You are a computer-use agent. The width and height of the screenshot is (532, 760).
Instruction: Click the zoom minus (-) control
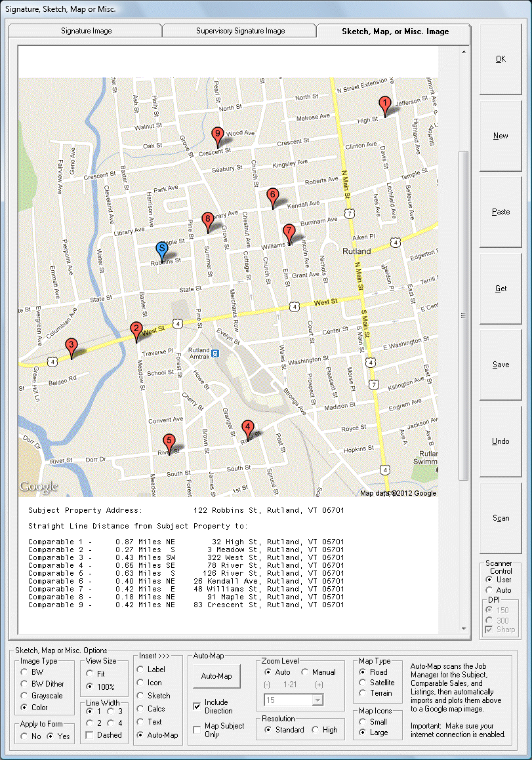(267, 685)
